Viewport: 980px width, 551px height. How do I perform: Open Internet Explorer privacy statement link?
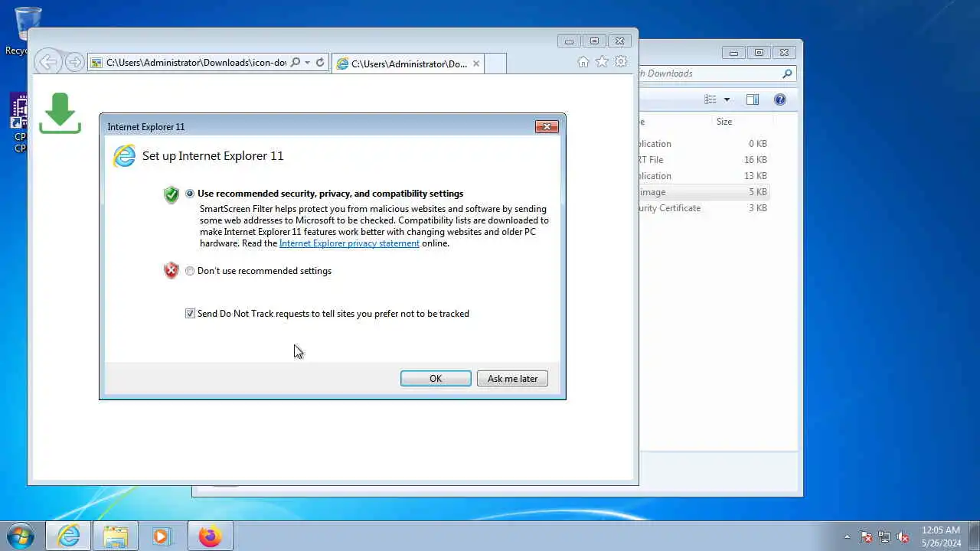pyautogui.click(x=349, y=243)
